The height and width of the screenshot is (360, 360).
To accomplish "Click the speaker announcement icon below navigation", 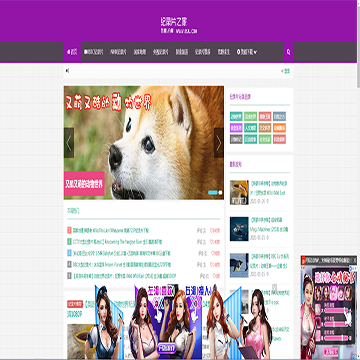I will tap(68, 71).
